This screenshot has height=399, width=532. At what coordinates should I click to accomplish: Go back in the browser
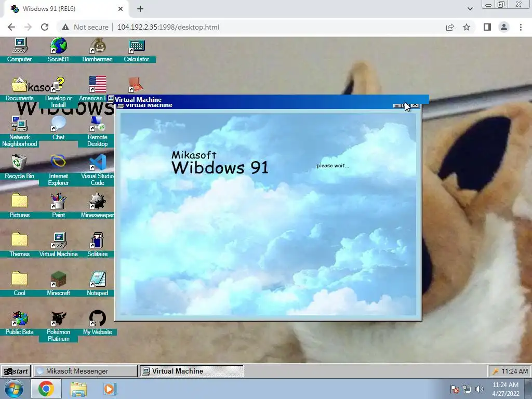click(x=11, y=27)
